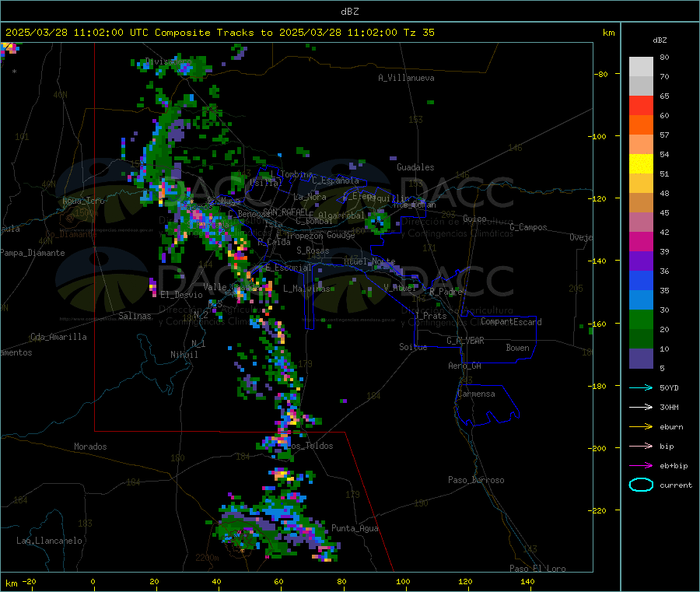Select the bright yellow 51-54 dBZ swatch

click(641, 164)
